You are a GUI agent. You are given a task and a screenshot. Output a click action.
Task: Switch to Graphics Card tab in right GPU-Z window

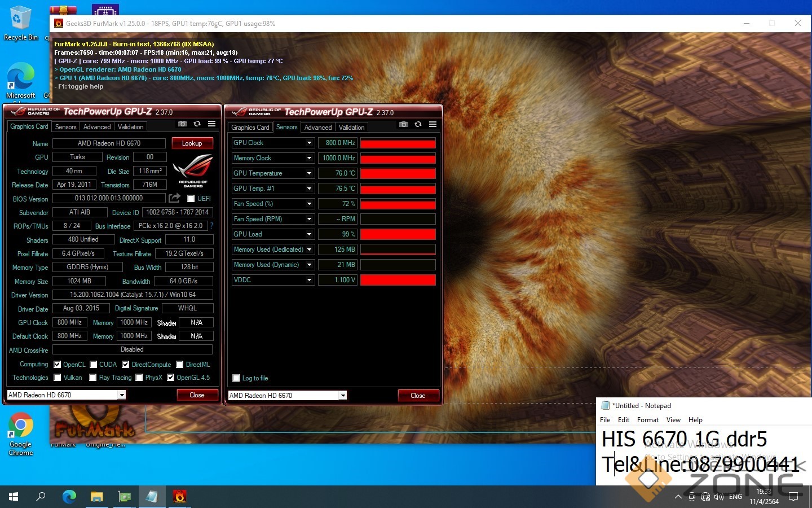250,128
